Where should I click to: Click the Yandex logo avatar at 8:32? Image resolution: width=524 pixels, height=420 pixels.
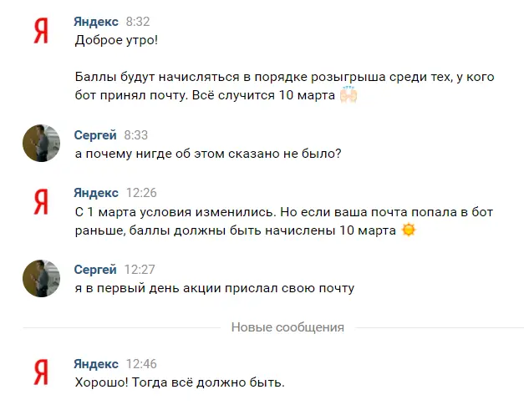click(x=41, y=31)
